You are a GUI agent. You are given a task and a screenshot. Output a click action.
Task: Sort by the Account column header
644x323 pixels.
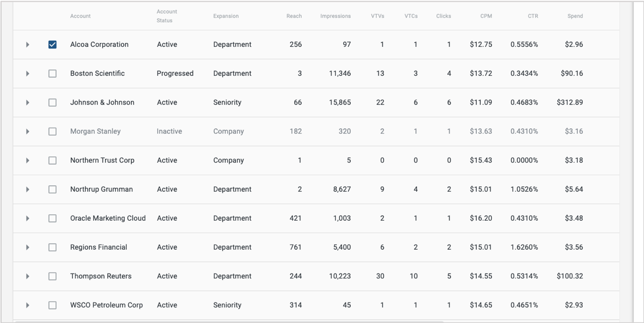80,16
